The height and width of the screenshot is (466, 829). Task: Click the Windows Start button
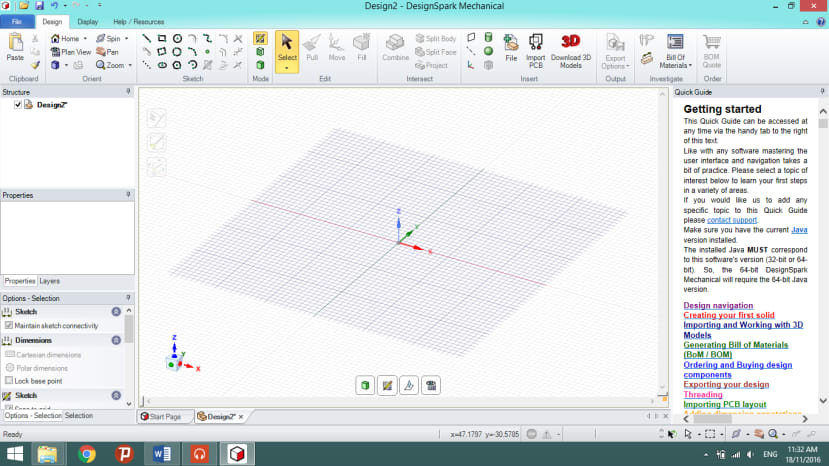pos(15,454)
